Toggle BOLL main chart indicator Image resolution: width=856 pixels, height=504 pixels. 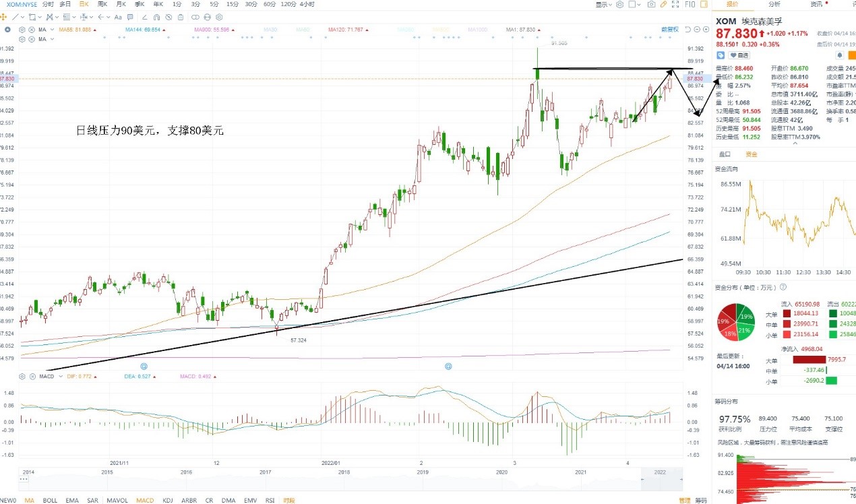point(50,500)
